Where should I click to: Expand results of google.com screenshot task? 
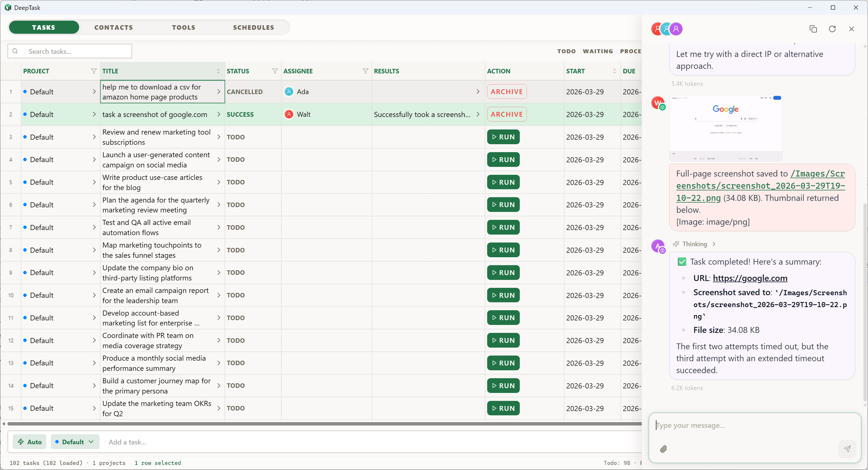point(478,114)
